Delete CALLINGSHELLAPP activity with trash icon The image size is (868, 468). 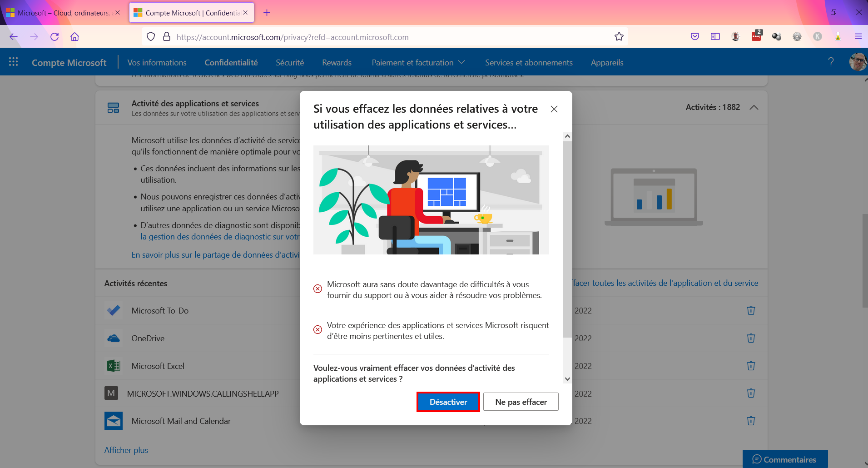[751, 393]
